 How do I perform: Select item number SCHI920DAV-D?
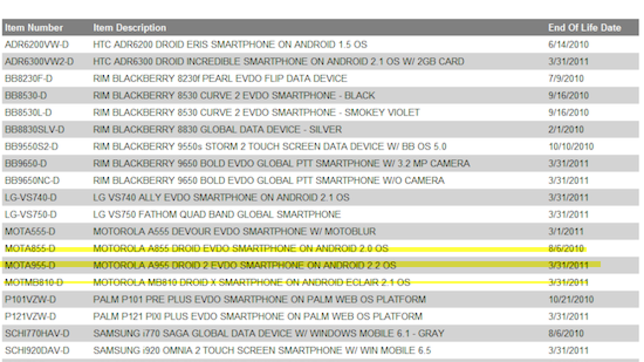tap(37, 351)
